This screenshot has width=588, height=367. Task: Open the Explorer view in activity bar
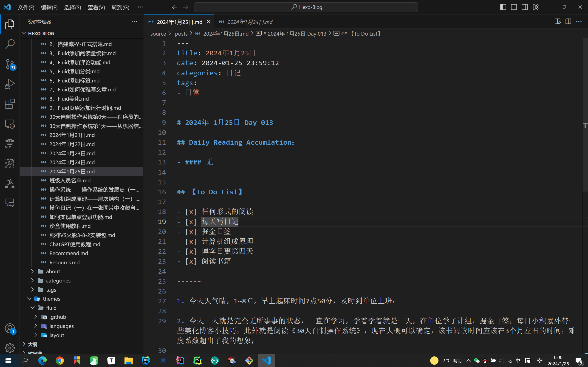tap(10, 24)
